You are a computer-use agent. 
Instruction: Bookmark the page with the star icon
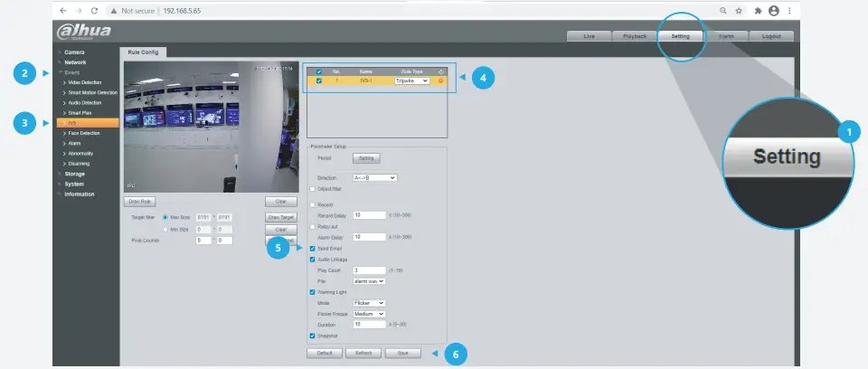click(739, 11)
